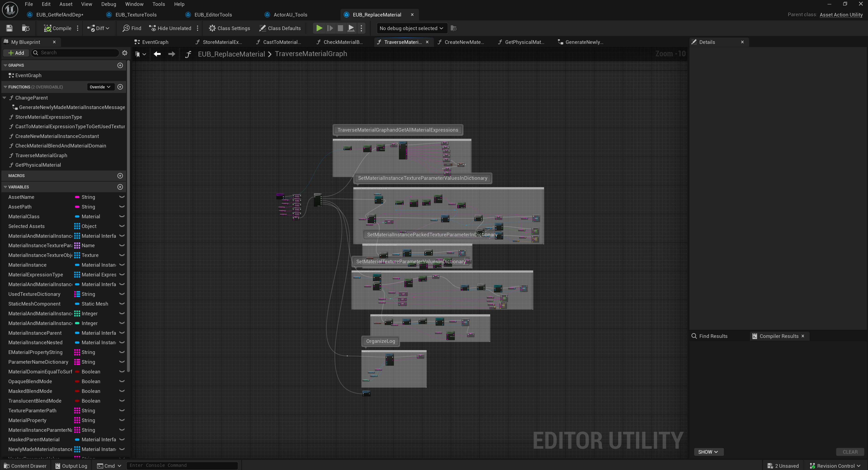Open the Debug menu
This screenshot has width=868, height=470.
click(x=109, y=4)
